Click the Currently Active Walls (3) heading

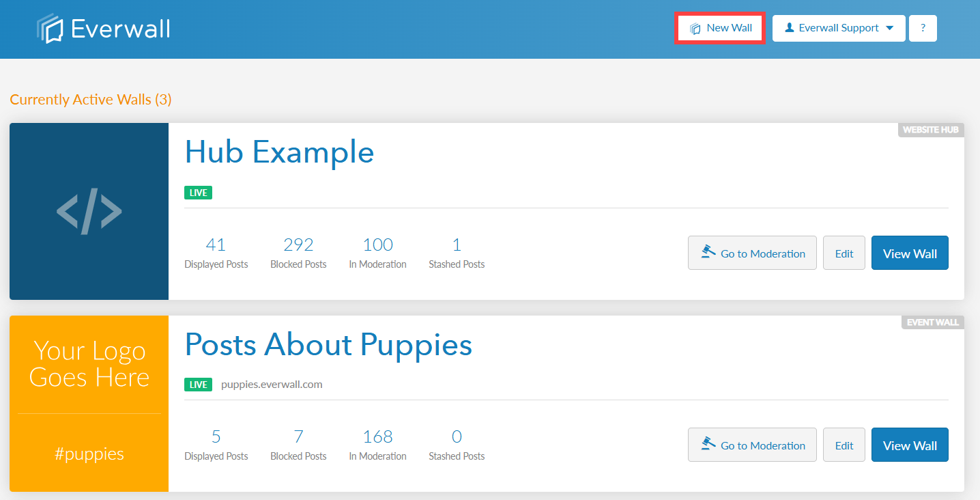tap(91, 100)
